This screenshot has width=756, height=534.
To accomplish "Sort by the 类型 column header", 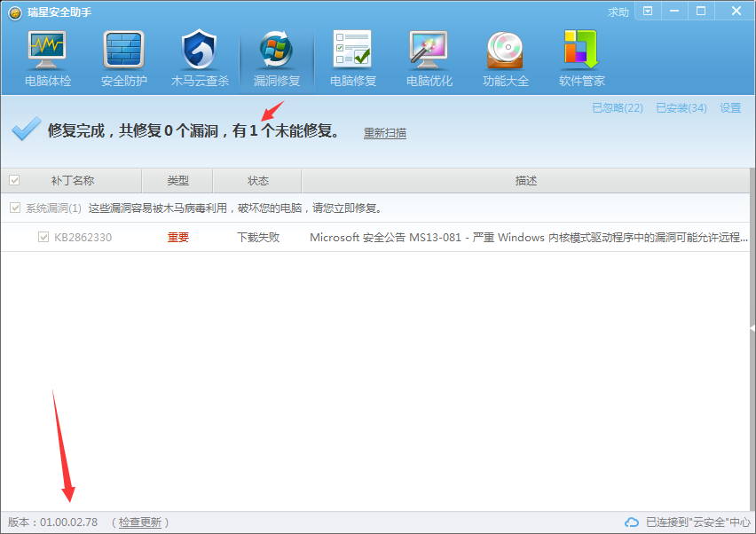I will click(x=178, y=181).
